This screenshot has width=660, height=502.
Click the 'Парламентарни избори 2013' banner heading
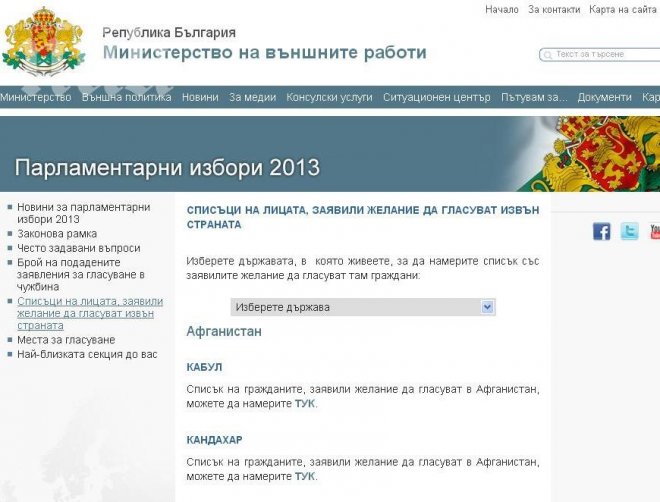[167, 167]
